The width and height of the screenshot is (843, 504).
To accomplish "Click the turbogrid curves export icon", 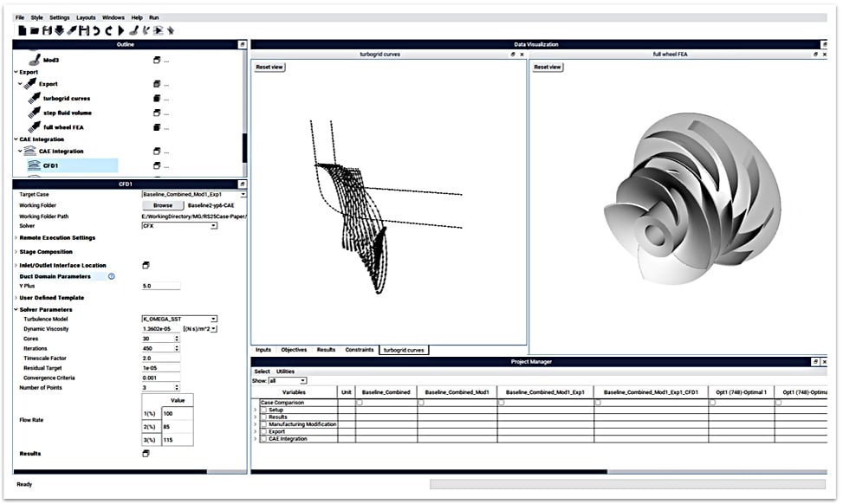I will tap(34, 98).
